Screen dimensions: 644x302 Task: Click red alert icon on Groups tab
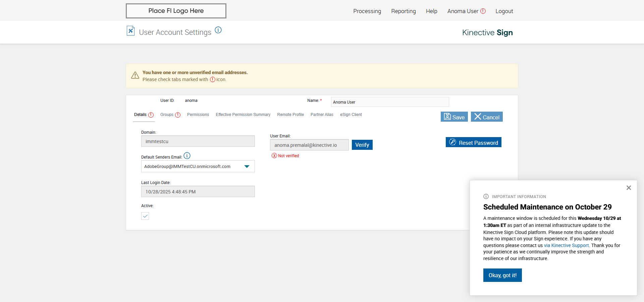pos(178,115)
